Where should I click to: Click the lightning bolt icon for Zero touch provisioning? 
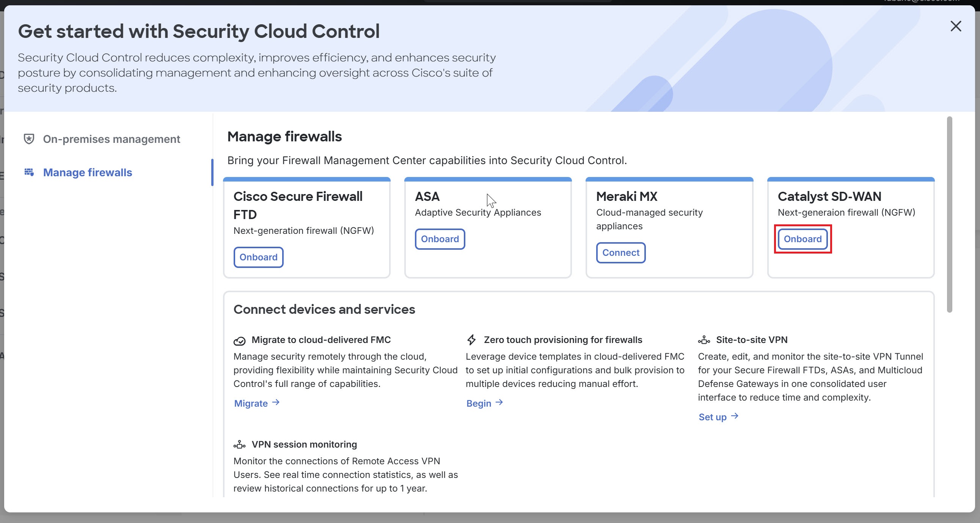(472, 340)
